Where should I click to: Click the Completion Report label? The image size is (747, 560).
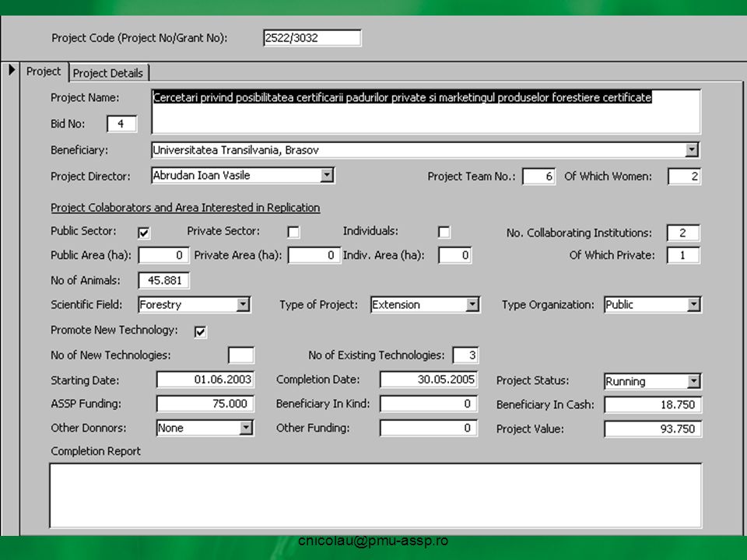pyautogui.click(x=96, y=451)
